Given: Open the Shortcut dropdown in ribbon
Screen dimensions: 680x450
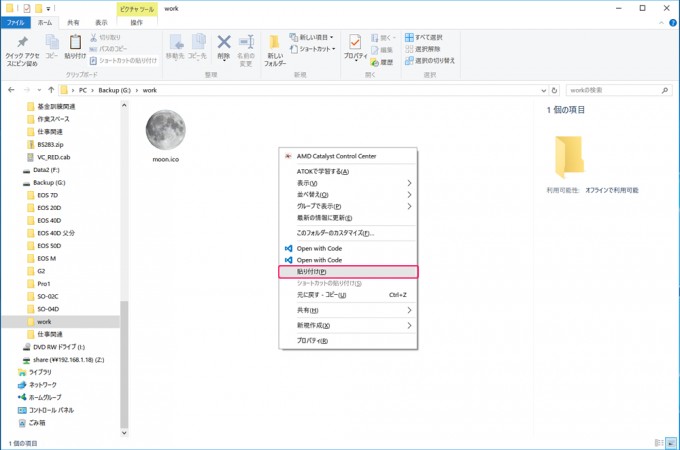Looking at the screenshot, I should pos(313,49).
